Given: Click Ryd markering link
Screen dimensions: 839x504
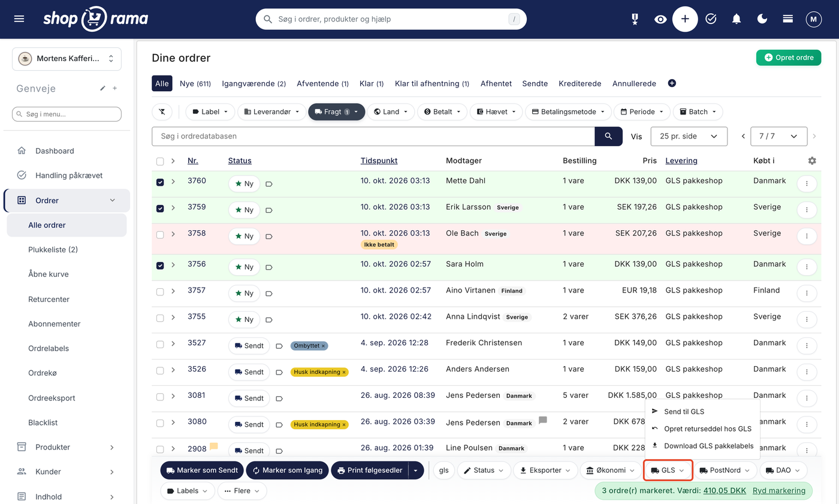Looking at the screenshot, I should [779, 490].
